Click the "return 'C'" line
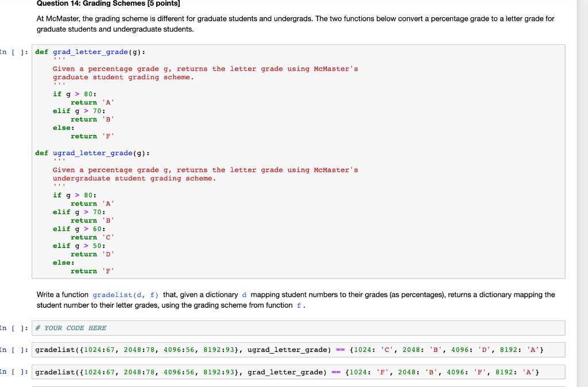The width and height of the screenshot is (588, 387). coord(92,237)
